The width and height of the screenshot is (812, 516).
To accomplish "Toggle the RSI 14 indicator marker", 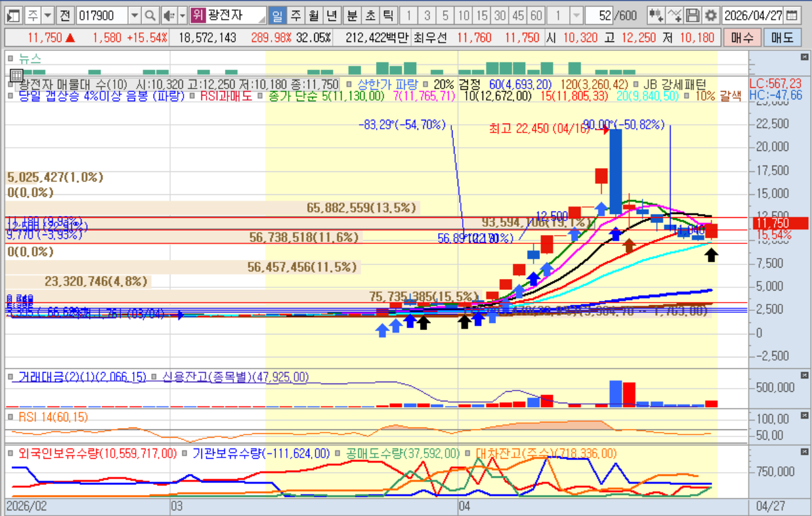I will point(10,417).
